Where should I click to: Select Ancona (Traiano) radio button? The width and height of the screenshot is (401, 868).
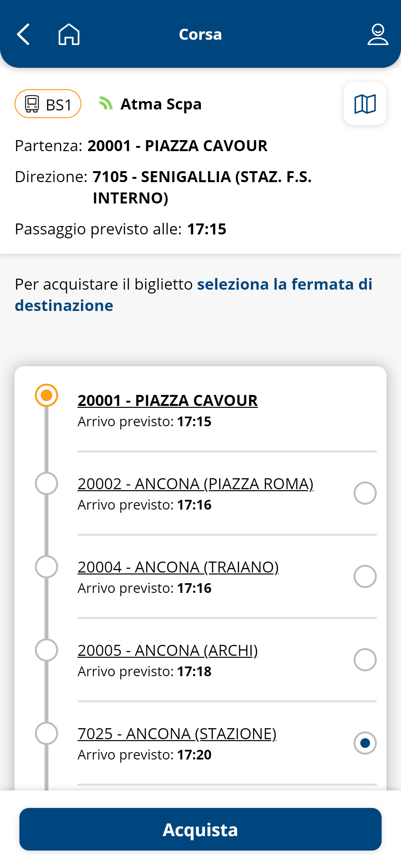[x=365, y=576]
